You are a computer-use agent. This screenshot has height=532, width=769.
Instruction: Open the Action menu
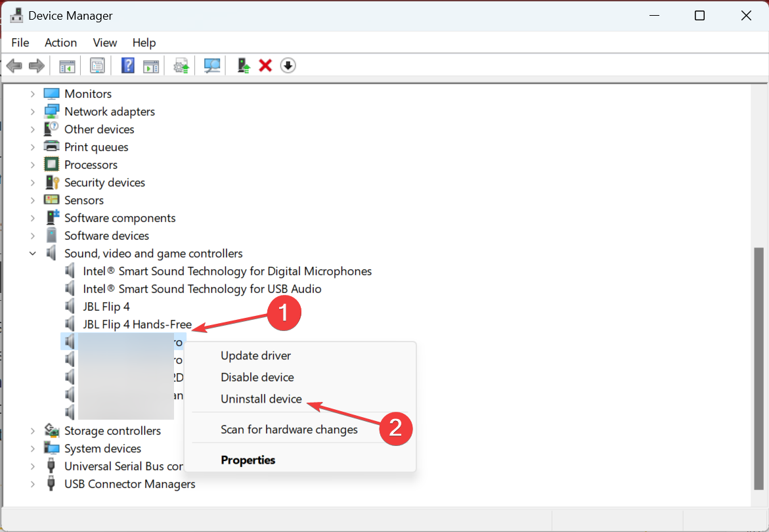[x=61, y=43]
